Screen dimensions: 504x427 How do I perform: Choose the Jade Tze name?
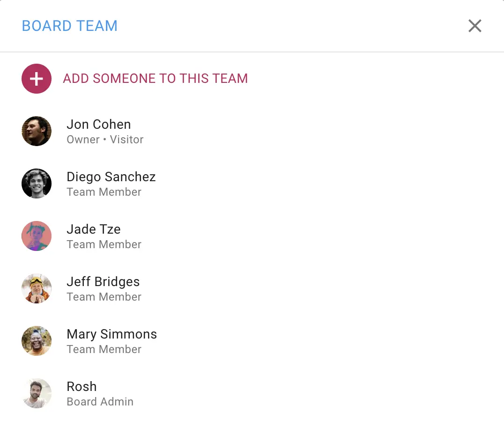click(94, 229)
